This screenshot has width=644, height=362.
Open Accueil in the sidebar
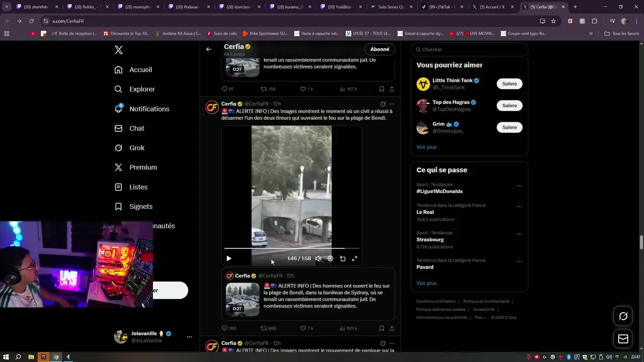(133, 70)
